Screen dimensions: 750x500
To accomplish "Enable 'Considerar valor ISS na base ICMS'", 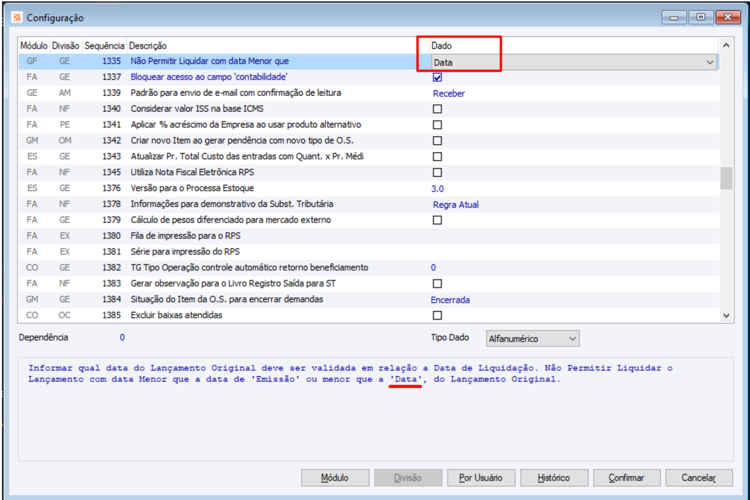I will [437, 109].
